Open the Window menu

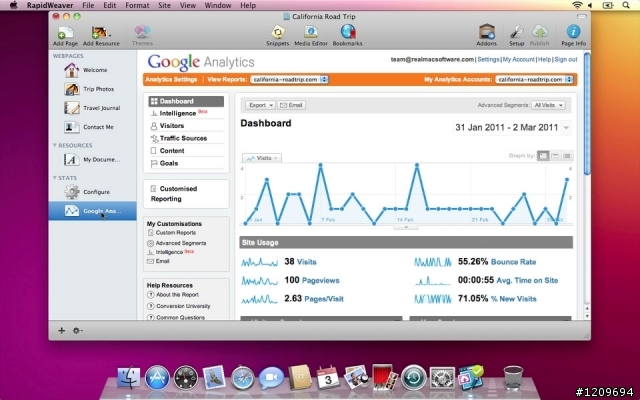tap(218, 5)
